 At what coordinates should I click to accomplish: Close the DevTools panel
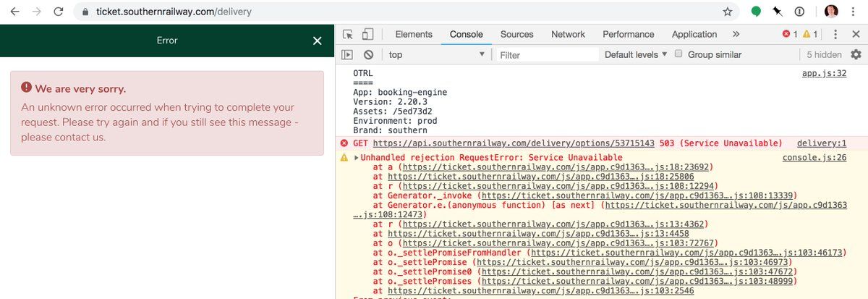click(x=856, y=34)
